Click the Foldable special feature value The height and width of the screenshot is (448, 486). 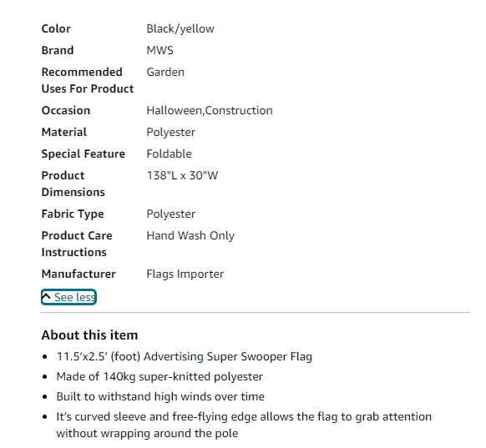(170, 154)
